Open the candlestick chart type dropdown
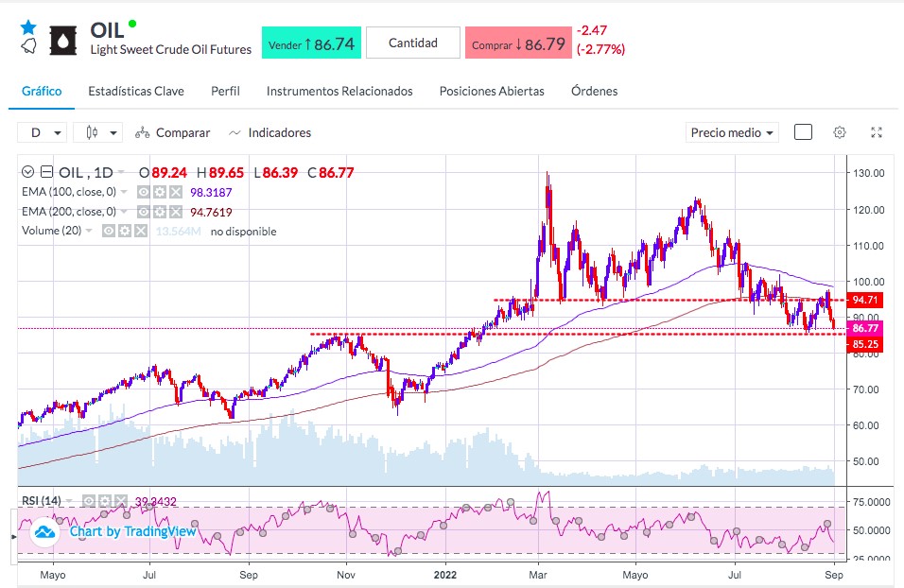Viewport: 904px width, 588px height. 98,132
